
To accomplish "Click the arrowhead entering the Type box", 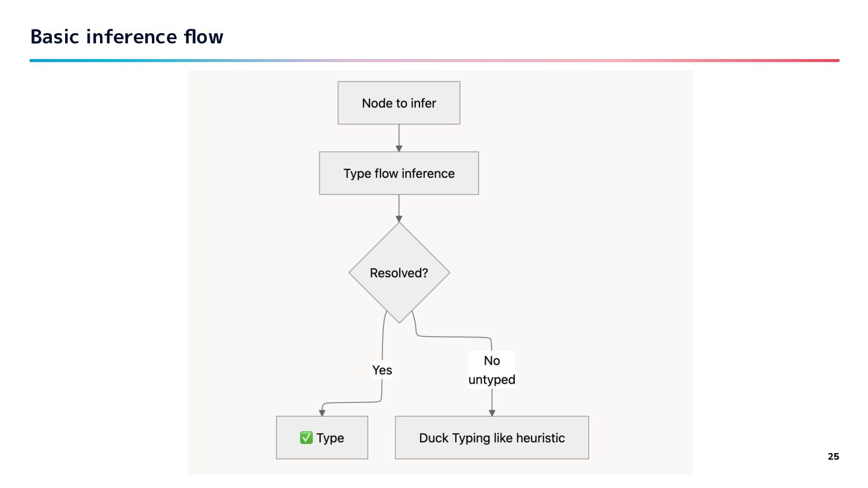I will (322, 413).
